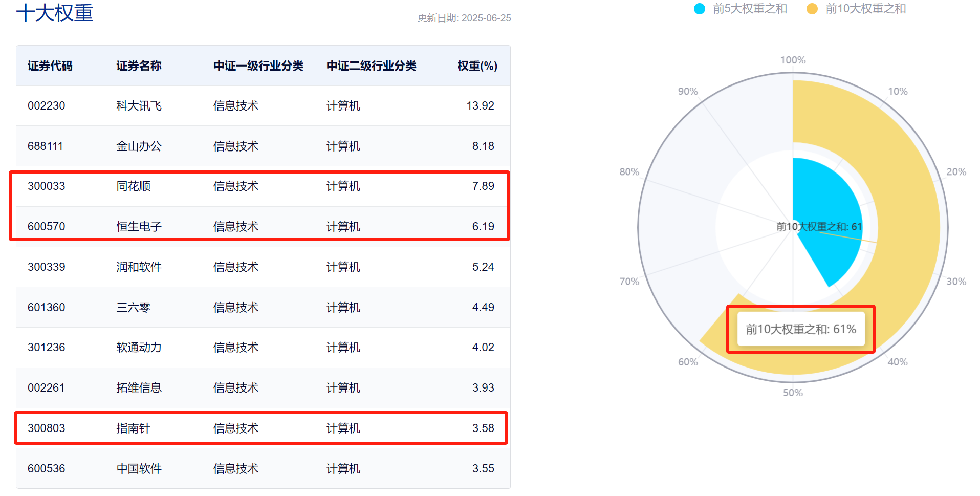Click the 50% axis label on chart
Screen dimensions: 980x496
(x=793, y=393)
